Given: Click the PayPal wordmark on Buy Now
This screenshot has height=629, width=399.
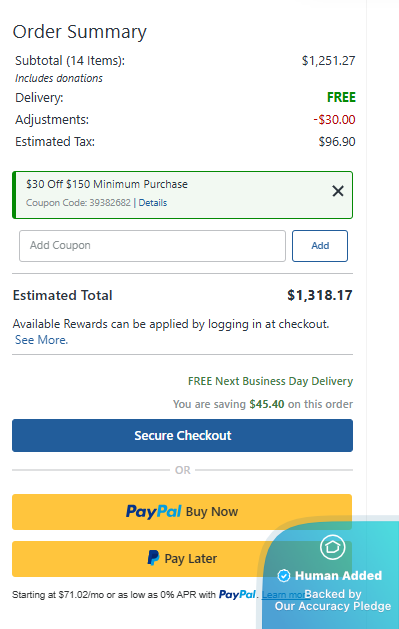Looking at the screenshot, I should (x=154, y=512).
